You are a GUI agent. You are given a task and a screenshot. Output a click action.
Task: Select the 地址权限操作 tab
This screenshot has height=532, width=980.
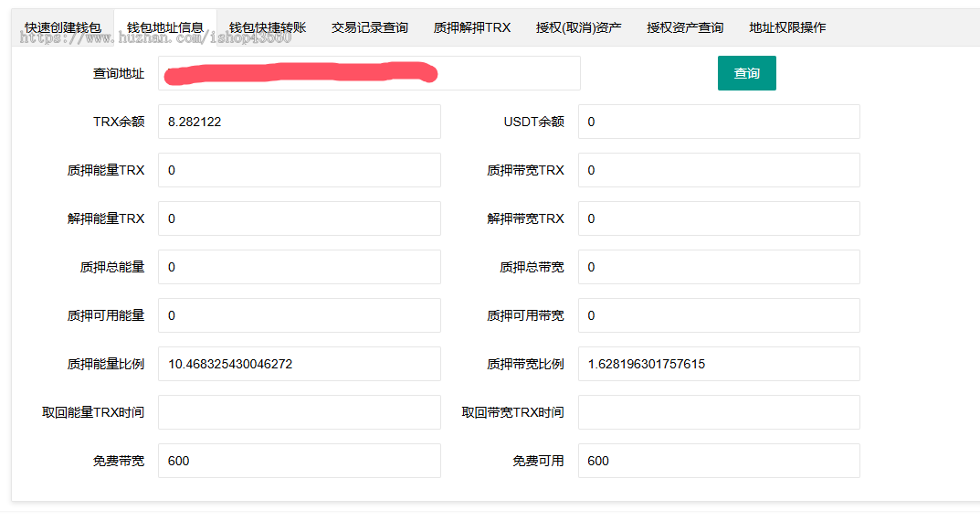tap(787, 27)
